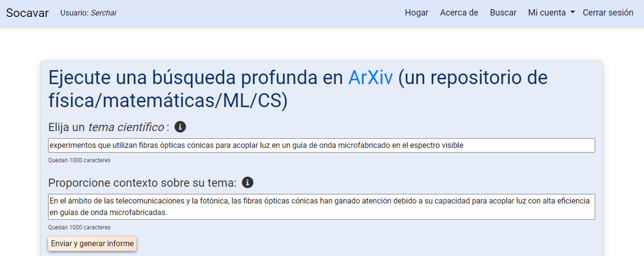Click 'Quedan 1000 caracteres' under the topic field
Image resolution: width=644 pixels, height=256 pixels.
coord(79,160)
